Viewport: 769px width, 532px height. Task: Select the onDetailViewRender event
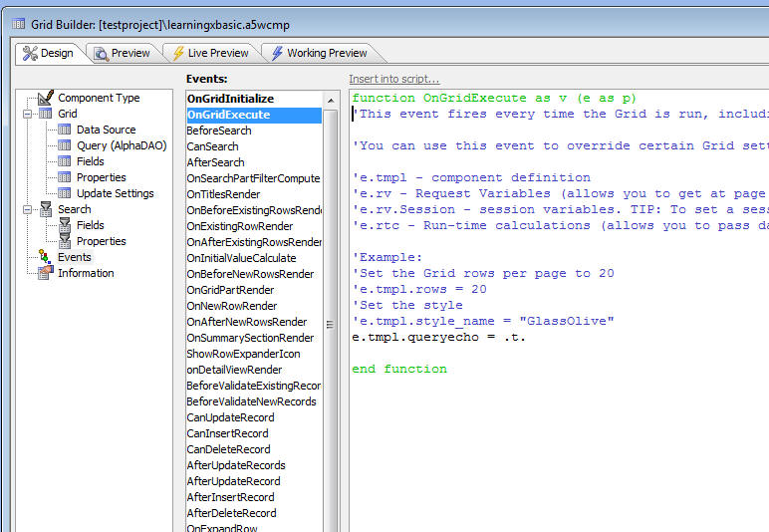click(254, 370)
